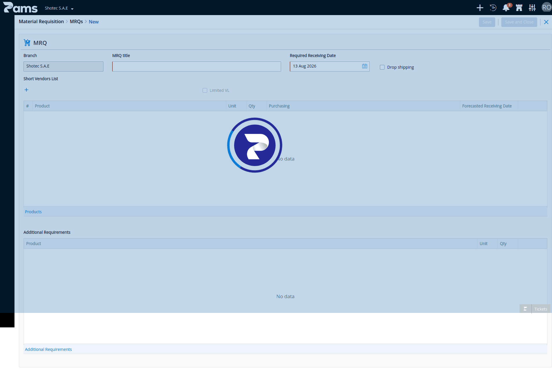The height and width of the screenshot is (392, 552).
Task: Go to MRQs in the breadcrumb
Action: coord(76,21)
